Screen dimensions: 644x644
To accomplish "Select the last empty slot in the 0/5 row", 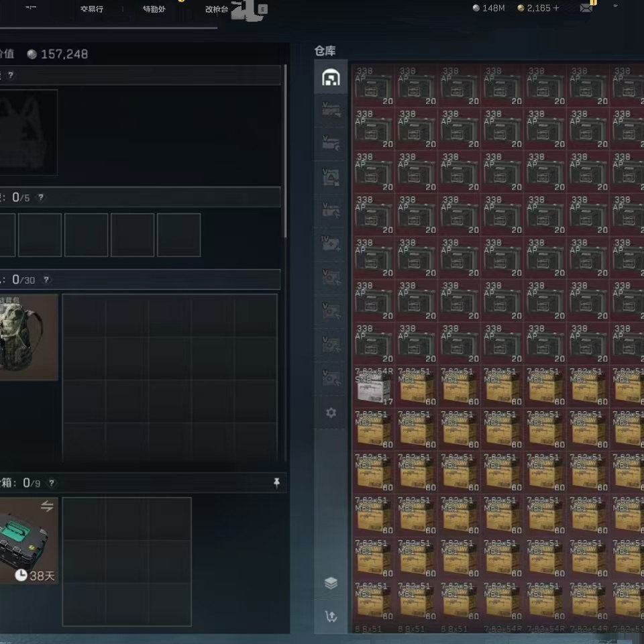I will click(178, 235).
